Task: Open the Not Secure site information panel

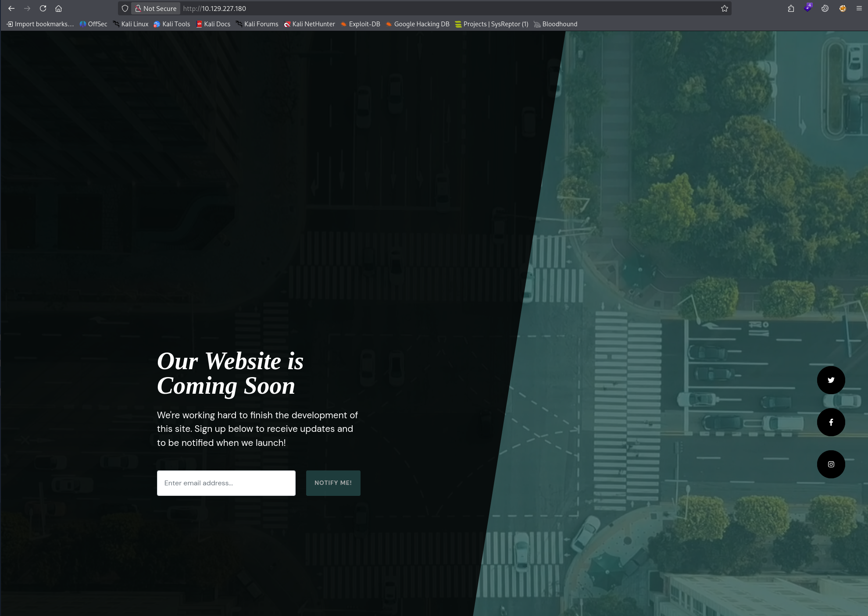Action: (x=155, y=8)
